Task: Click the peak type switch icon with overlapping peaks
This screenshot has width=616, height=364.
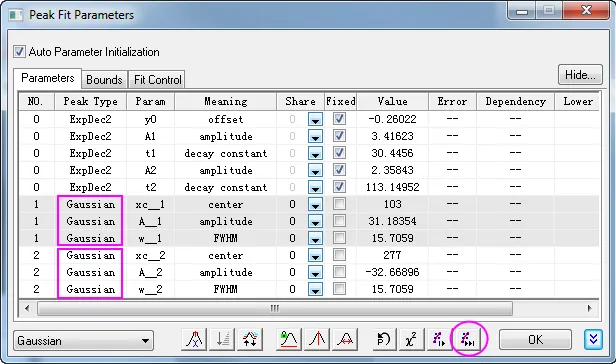Action: click(x=195, y=339)
